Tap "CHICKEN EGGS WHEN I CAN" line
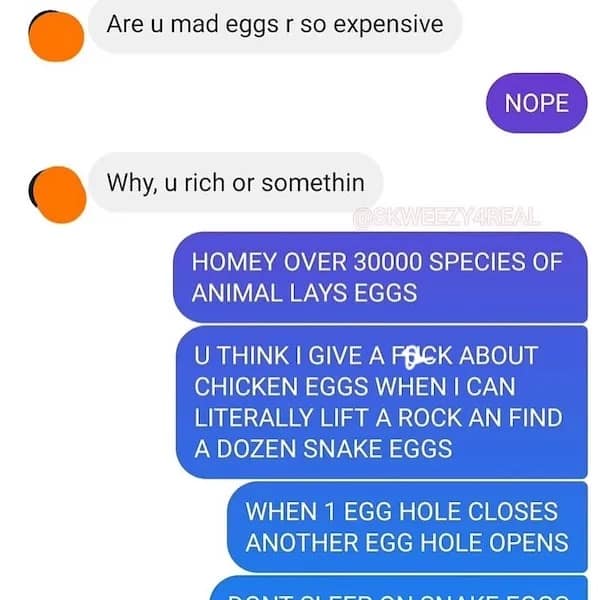This screenshot has width=600, height=600. coord(355,386)
